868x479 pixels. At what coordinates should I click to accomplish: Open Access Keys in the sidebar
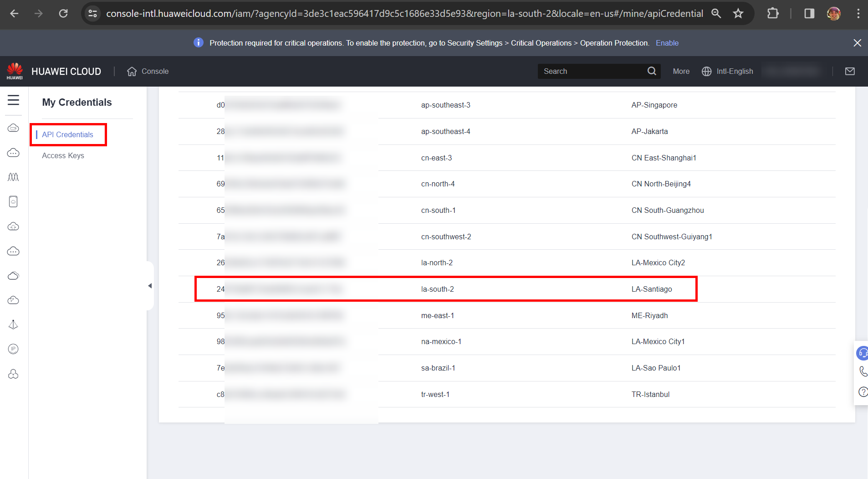63,155
